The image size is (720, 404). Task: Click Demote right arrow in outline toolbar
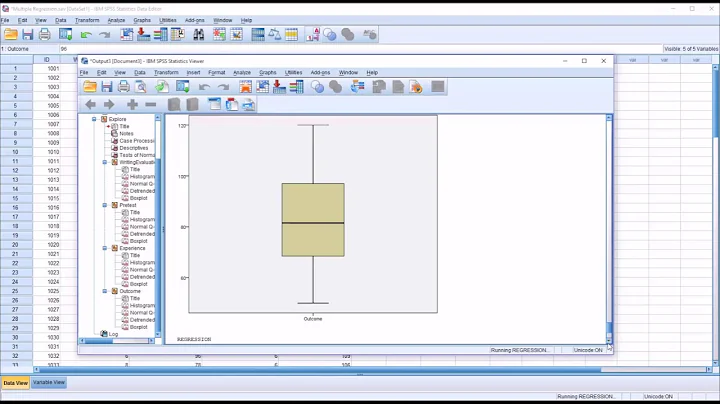(109, 105)
